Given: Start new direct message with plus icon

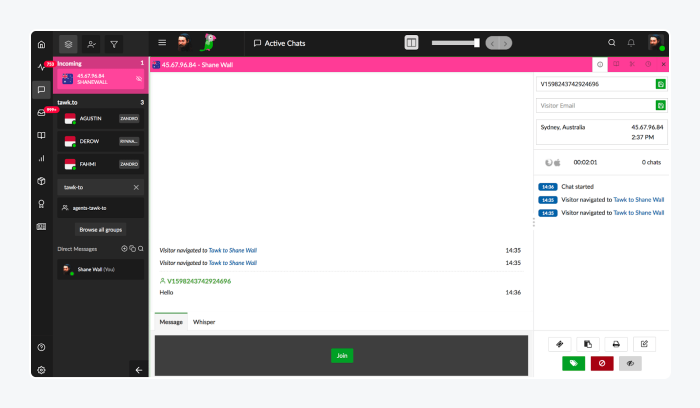Looking at the screenshot, I should [124, 249].
